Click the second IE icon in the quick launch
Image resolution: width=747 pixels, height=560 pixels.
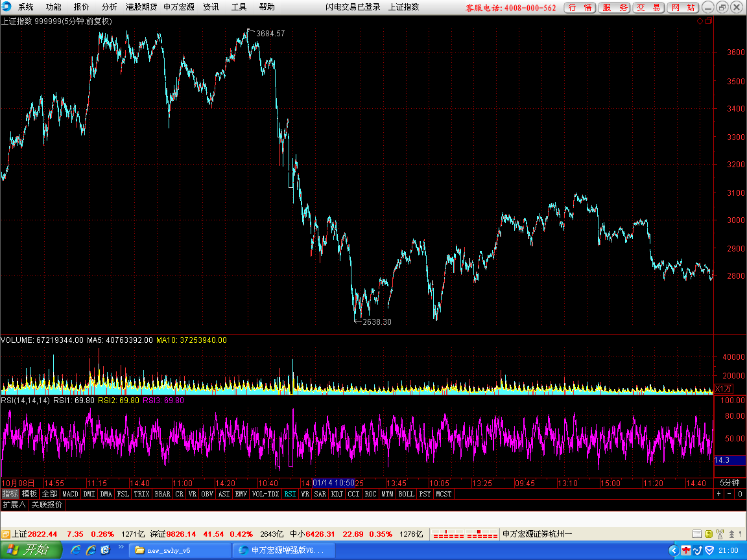91,550
